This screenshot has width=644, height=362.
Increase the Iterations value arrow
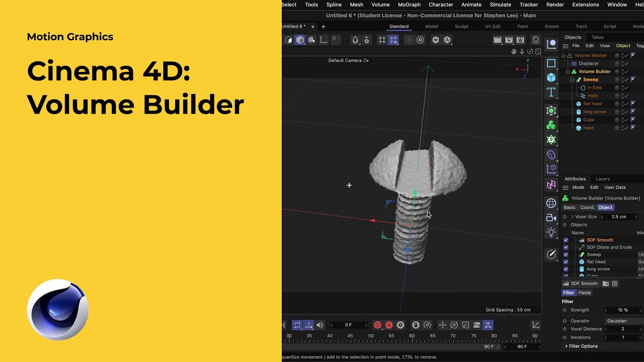point(640,337)
